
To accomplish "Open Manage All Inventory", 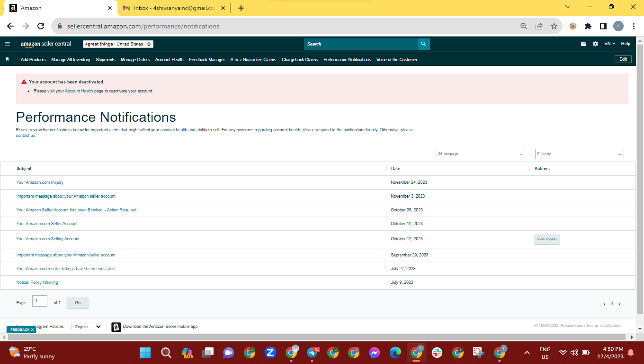I will (71, 60).
